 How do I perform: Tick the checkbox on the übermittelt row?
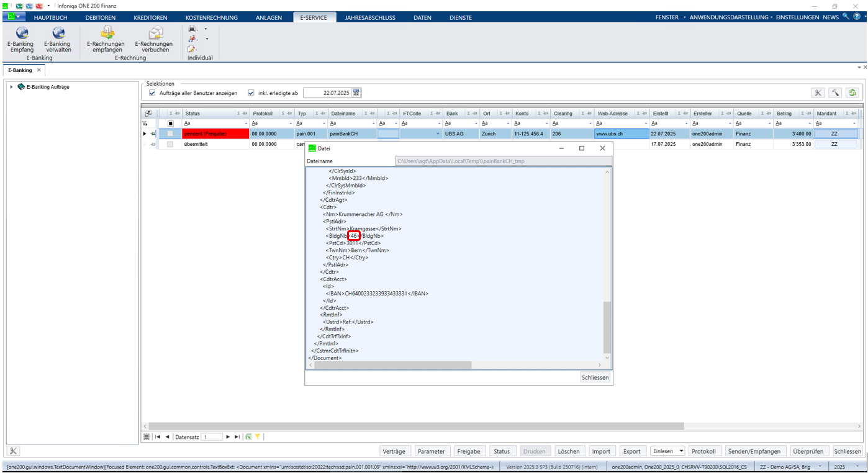(x=170, y=144)
